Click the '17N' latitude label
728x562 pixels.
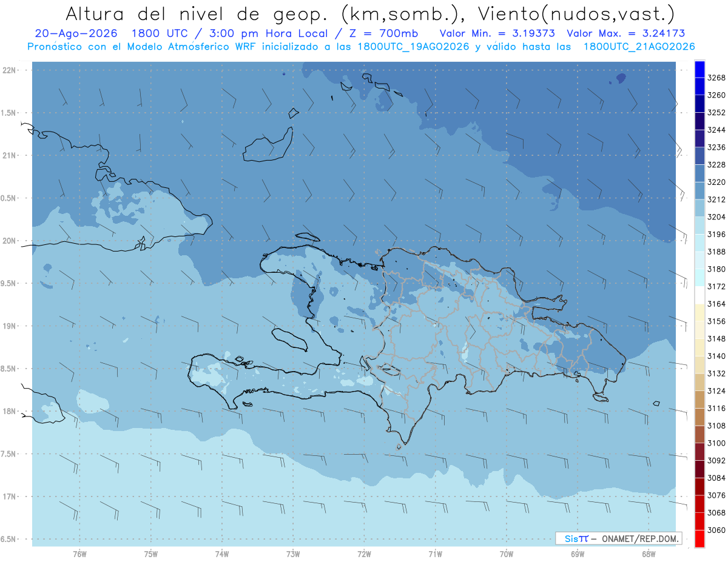(8, 497)
